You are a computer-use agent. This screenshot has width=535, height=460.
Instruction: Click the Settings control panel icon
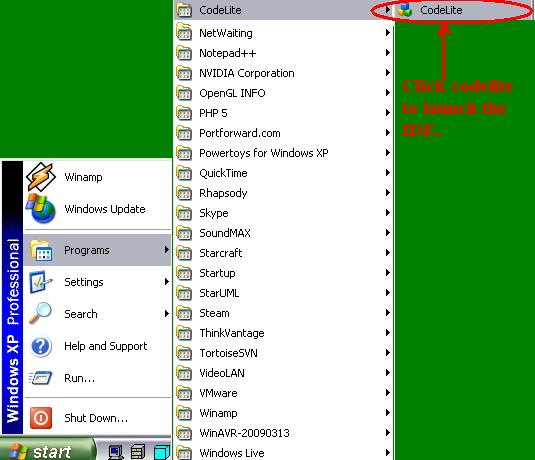pos(41,282)
